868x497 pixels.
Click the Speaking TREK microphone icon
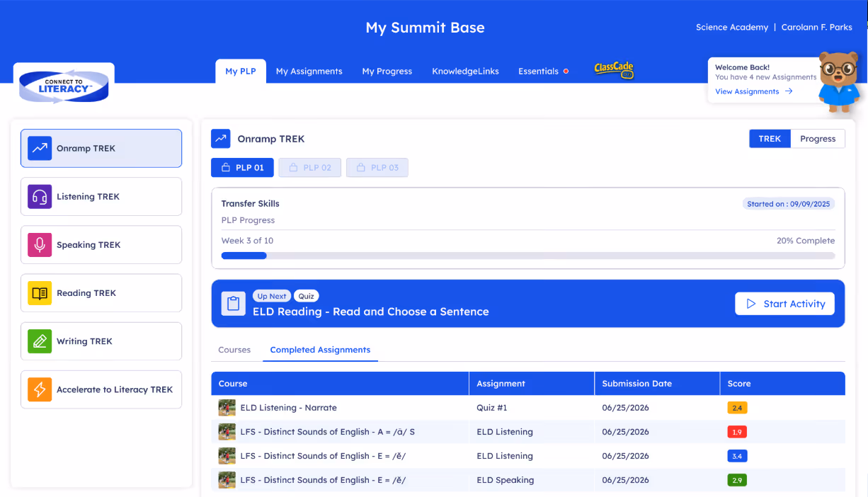(40, 244)
